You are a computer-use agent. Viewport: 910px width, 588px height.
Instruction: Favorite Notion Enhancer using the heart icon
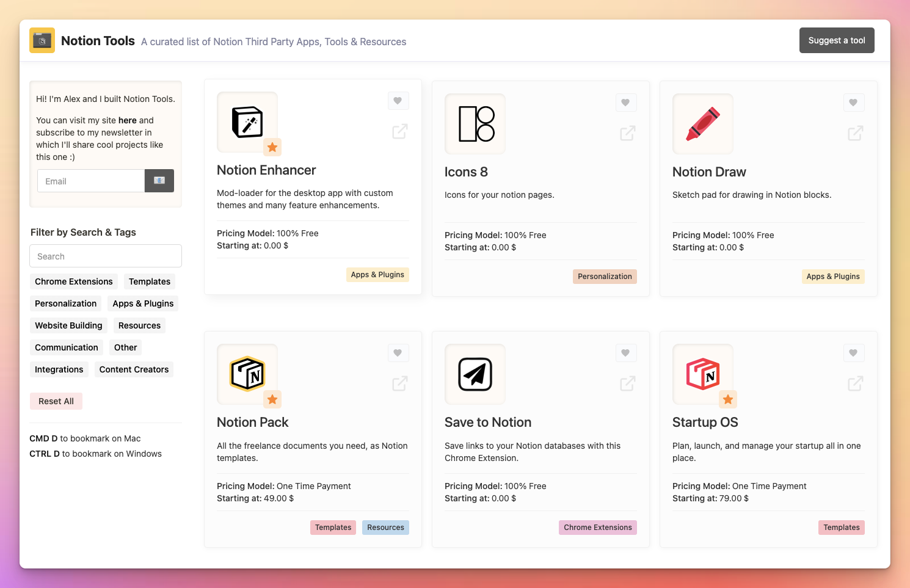(x=398, y=101)
